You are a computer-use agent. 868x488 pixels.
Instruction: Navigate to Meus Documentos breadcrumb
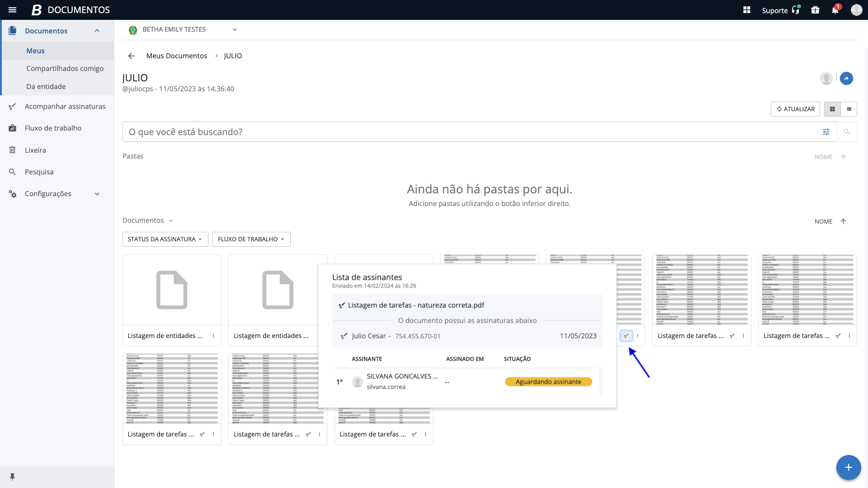tap(176, 56)
